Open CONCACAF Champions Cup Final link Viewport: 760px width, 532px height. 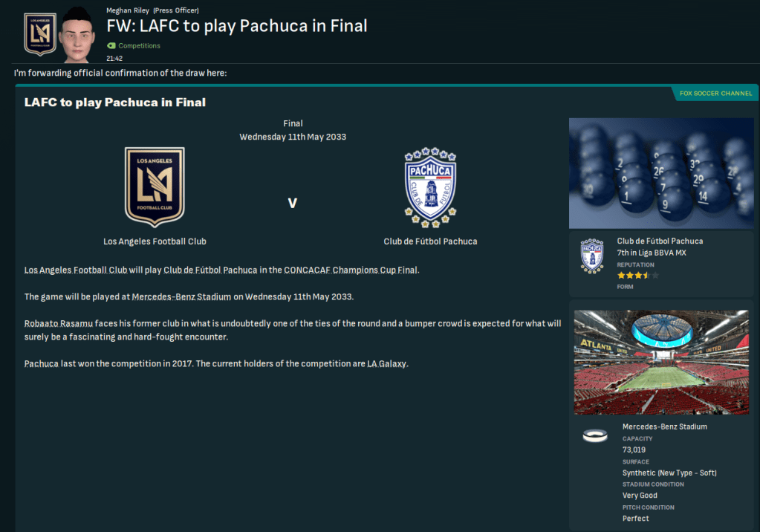351,270
